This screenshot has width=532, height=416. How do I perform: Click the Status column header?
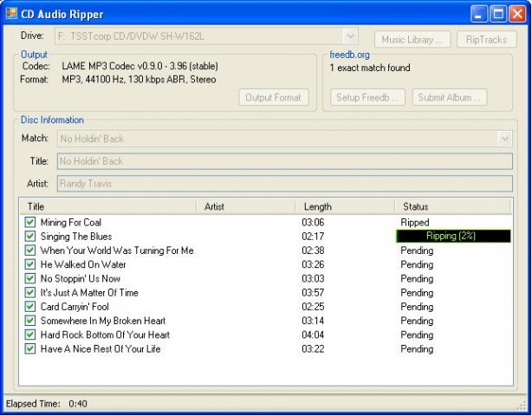tap(452, 206)
